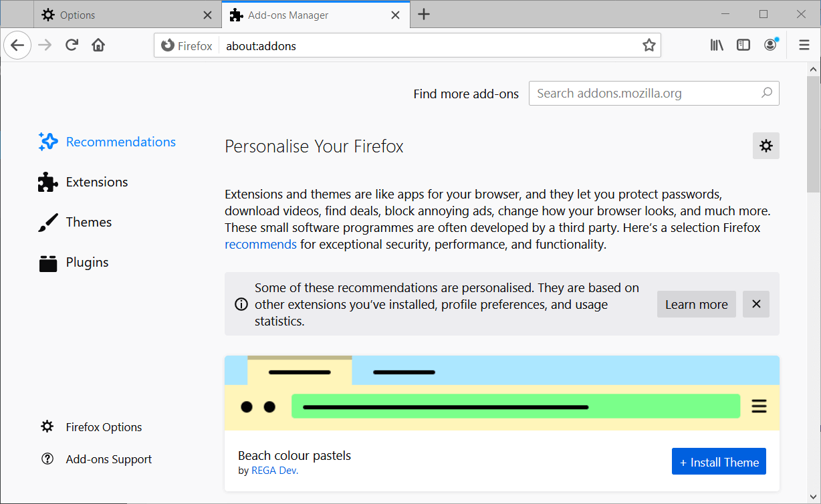Focus the Search addons.mozilla.org field
The height and width of the screenshot is (504, 821).
(x=654, y=94)
